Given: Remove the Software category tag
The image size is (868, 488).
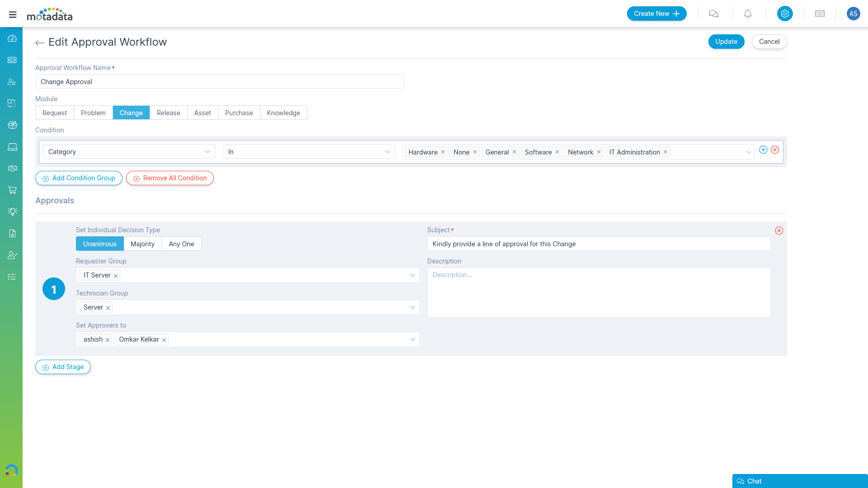Looking at the screenshot, I should [557, 152].
